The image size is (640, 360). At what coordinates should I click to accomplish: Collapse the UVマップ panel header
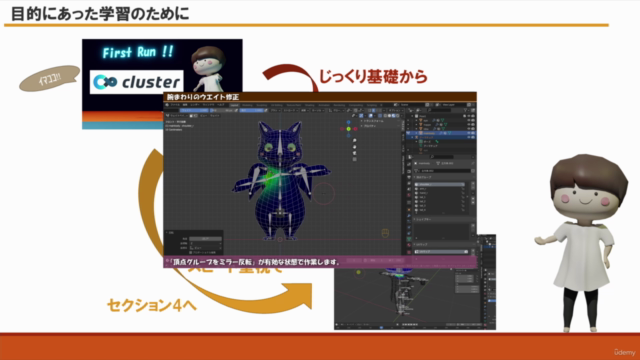pyautogui.click(x=444, y=244)
